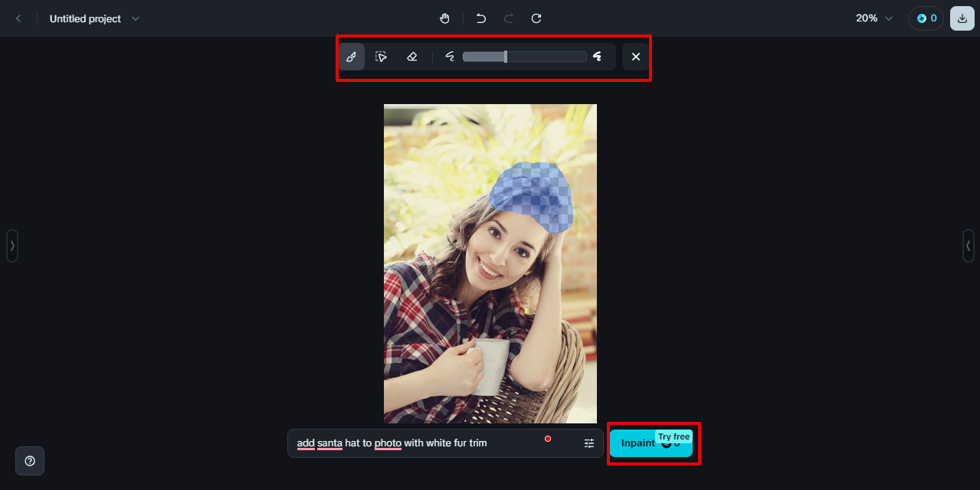Viewport: 980px width, 490px height.
Task: Click the large brush size icon
Action: (597, 57)
